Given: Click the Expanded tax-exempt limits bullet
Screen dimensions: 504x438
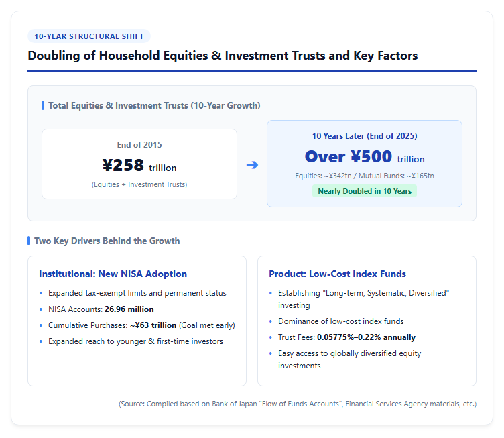Looking at the screenshot, I should pos(137,293).
